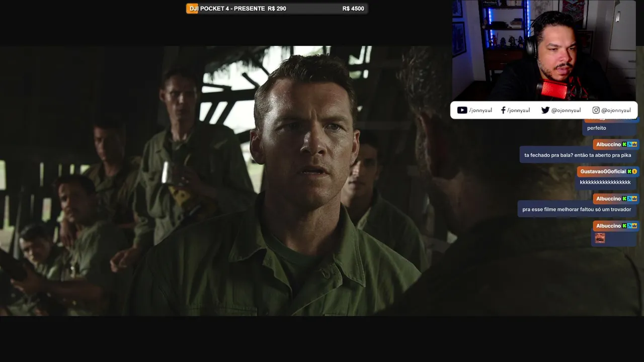Click username Albuccino above the emote message

[x=608, y=226]
